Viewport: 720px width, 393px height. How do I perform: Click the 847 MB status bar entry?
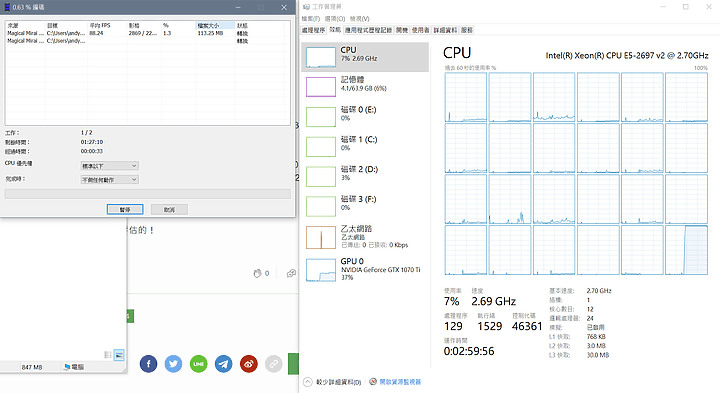click(32, 367)
